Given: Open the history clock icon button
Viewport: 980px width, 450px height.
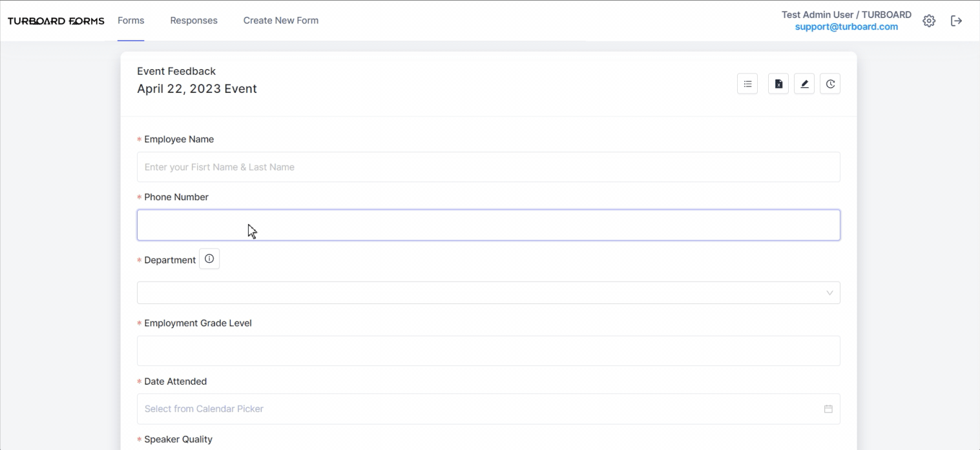Looking at the screenshot, I should click(x=830, y=84).
